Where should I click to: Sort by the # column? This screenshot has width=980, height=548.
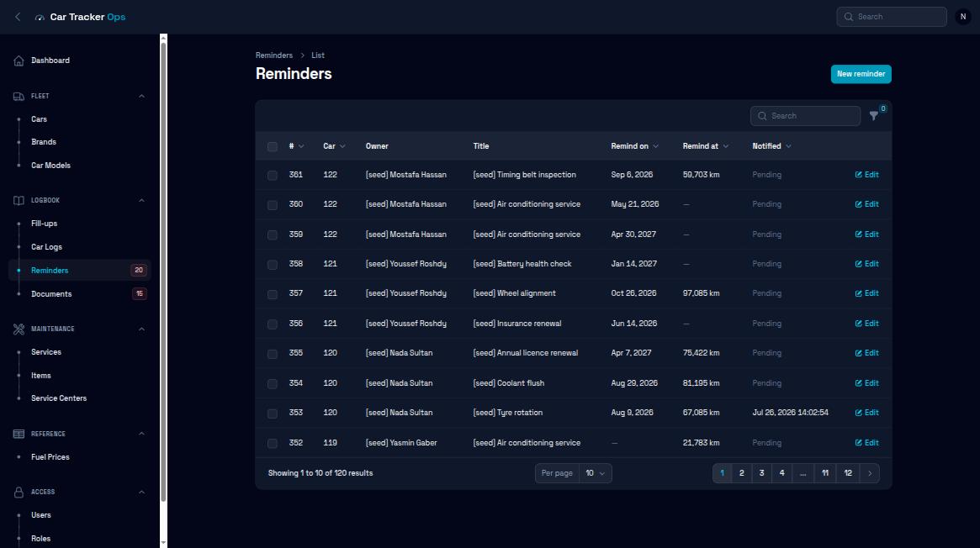click(x=296, y=146)
